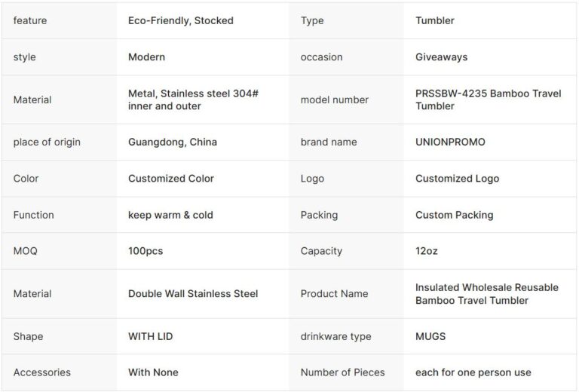Click the "each for one person use" cell

(x=473, y=372)
